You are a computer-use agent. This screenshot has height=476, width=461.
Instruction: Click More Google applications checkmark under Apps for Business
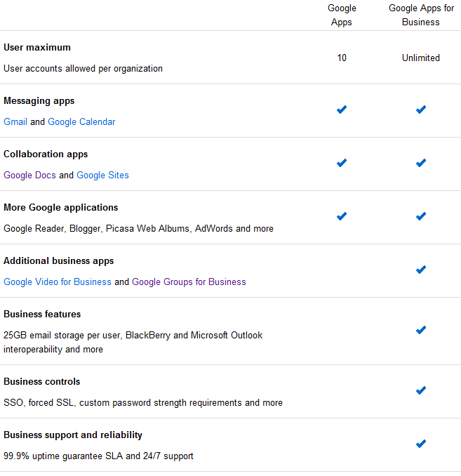coord(421,216)
